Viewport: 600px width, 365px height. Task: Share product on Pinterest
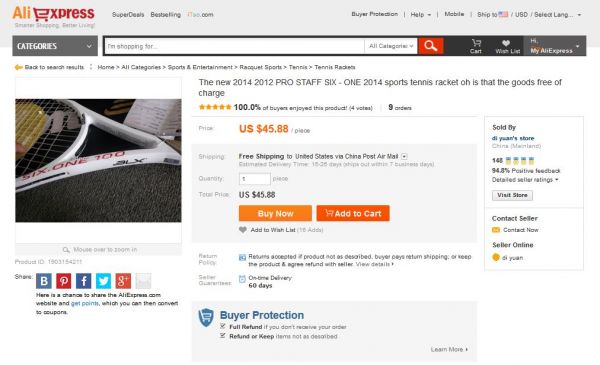(64, 281)
